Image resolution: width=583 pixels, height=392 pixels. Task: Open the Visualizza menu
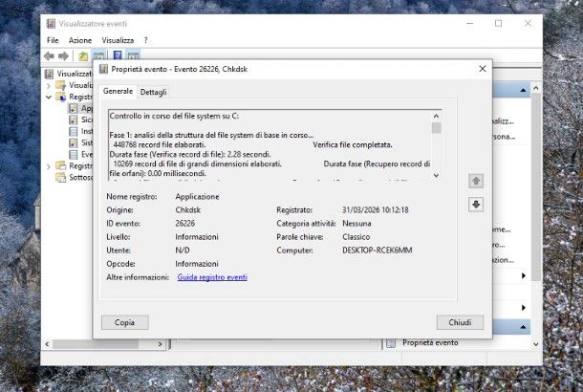coord(118,40)
